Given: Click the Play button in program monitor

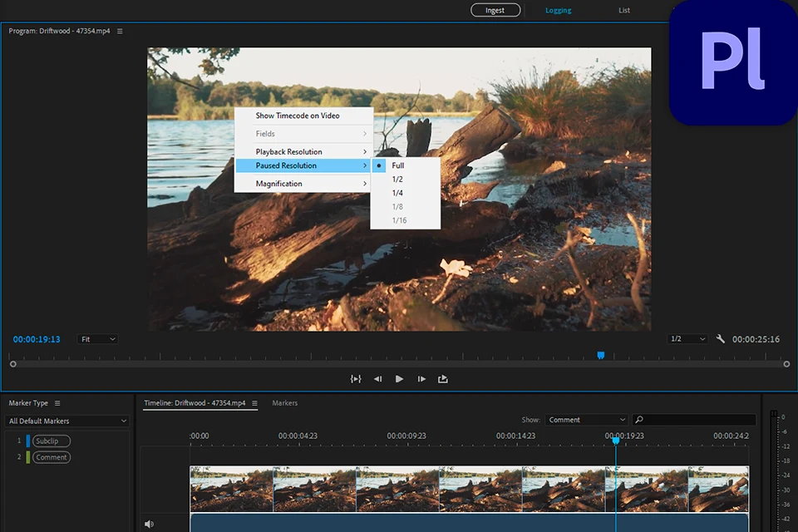Looking at the screenshot, I should (399, 379).
